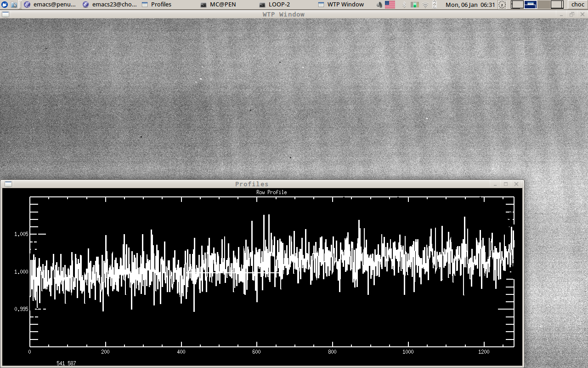Open the Xfce applications menu icon
Screen dimensions: 588x368
[5, 5]
